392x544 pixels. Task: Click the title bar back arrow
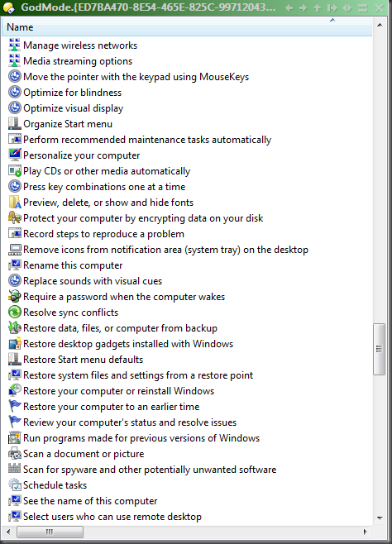point(289,7)
